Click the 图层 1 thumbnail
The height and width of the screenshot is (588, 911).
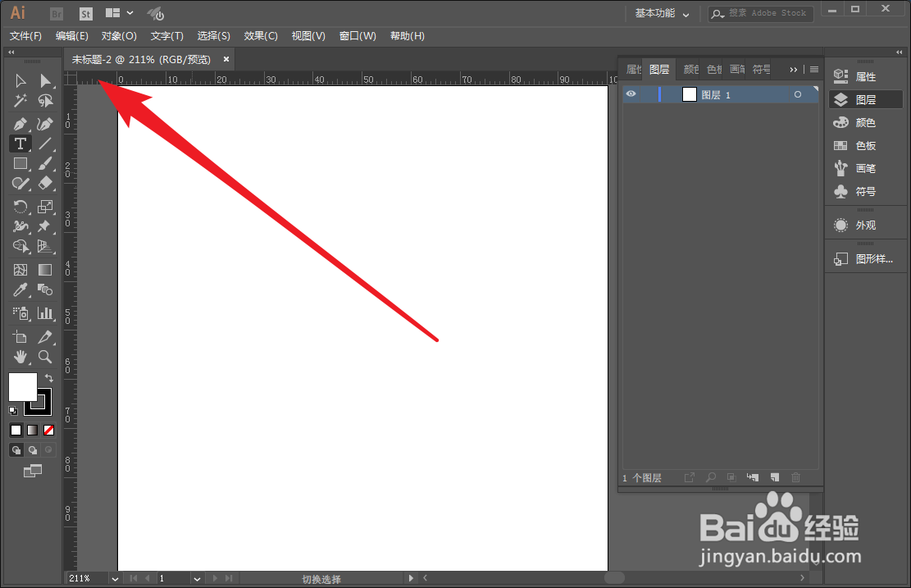[689, 94]
